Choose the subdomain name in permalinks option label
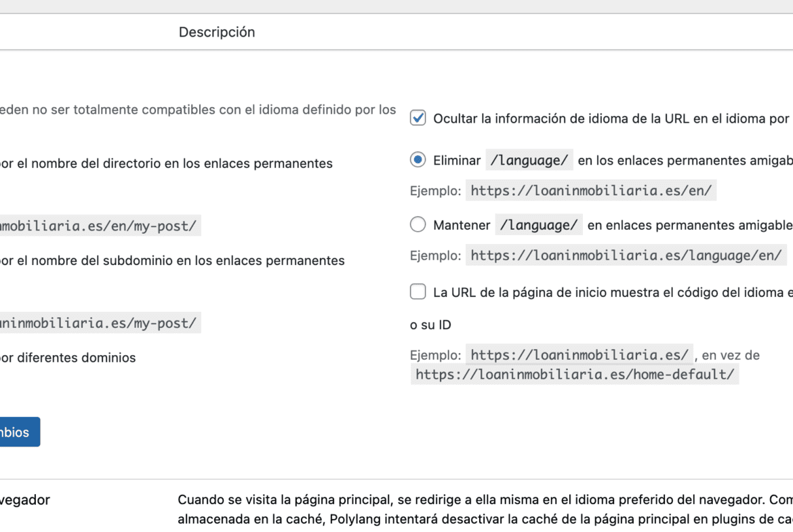This screenshot has width=793, height=532. pyautogui.click(x=172, y=260)
